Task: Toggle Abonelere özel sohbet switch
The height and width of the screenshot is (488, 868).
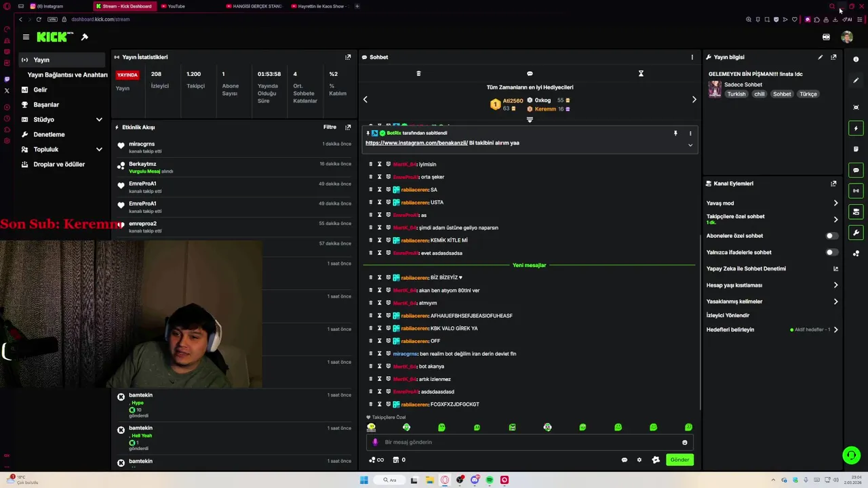Action: click(x=831, y=236)
